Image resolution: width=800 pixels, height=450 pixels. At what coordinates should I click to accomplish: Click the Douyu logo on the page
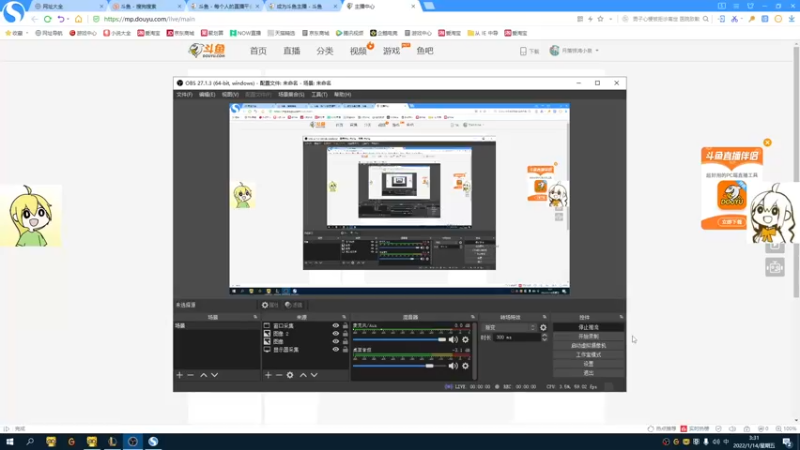(x=207, y=51)
